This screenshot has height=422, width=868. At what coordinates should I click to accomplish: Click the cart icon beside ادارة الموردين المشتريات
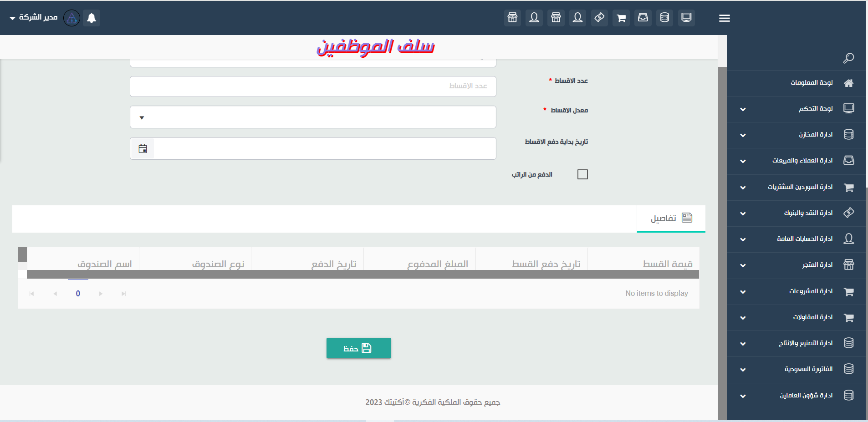click(x=848, y=187)
